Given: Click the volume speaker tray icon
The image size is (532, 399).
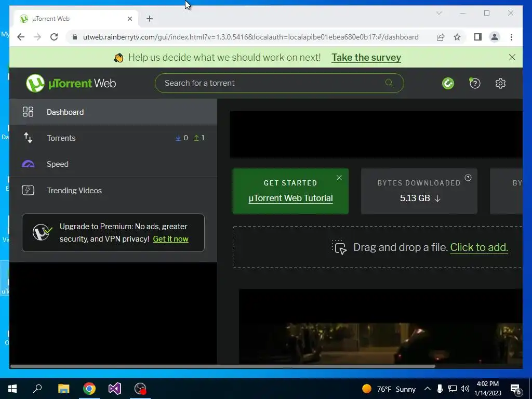Looking at the screenshot, I should tap(465, 389).
